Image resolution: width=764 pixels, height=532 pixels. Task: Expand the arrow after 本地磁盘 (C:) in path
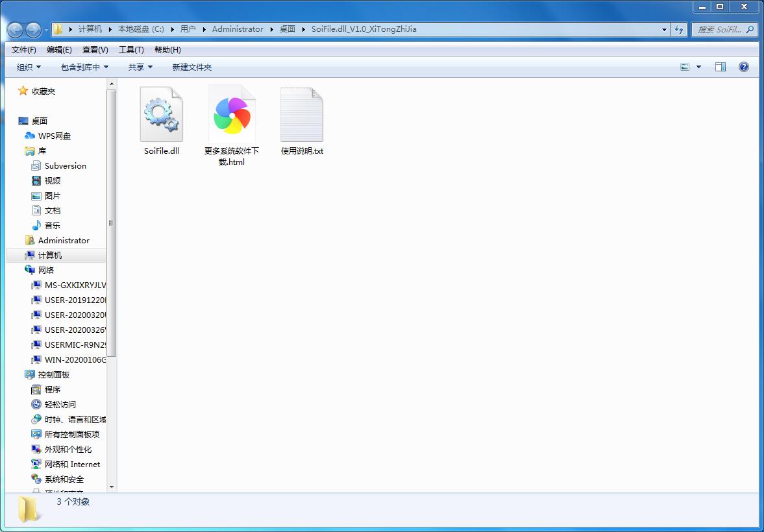click(173, 29)
